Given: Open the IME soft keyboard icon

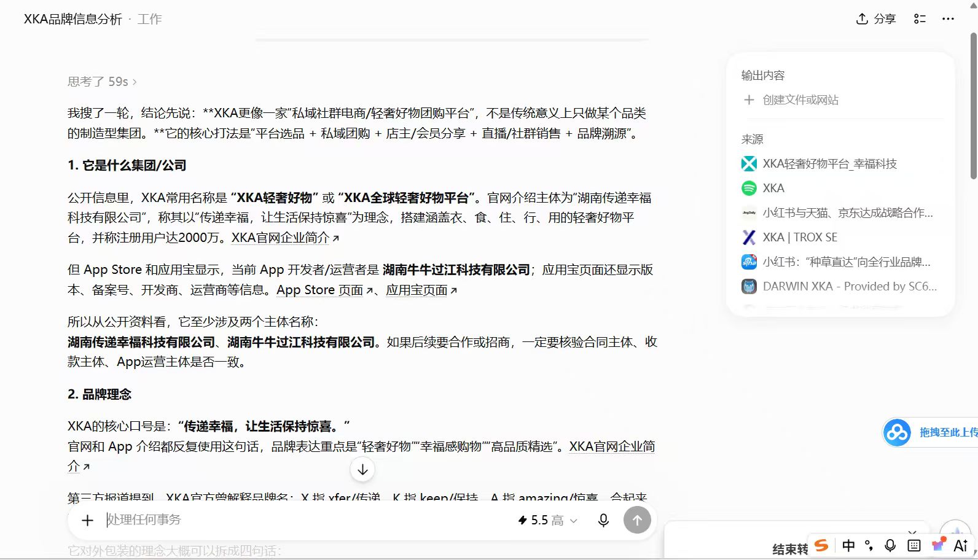Looking at the screenshot, I should pyautogui.click(x=913, y=545).
